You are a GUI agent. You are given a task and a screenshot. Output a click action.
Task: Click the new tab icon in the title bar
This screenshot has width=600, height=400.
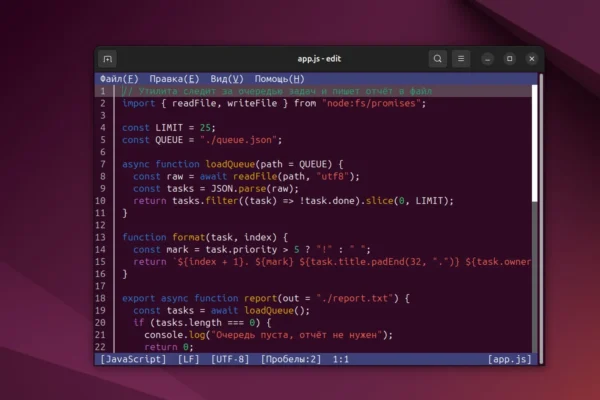pyautogui.click(x=108, y=59)
